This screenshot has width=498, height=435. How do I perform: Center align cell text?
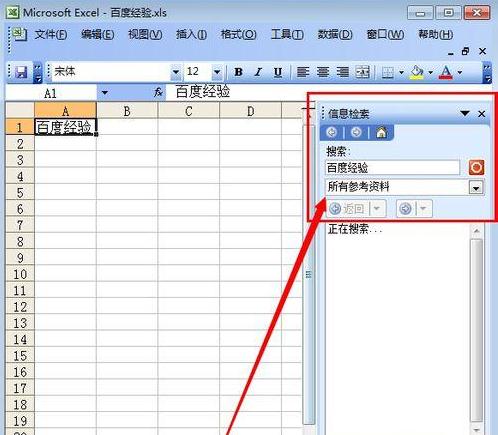click(323, 72)
